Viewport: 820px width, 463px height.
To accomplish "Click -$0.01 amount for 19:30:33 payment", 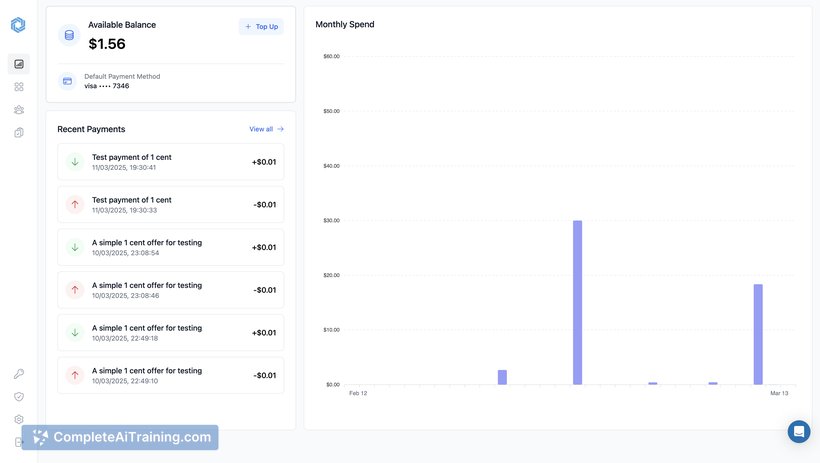I will pyautogui.click(x=265, y=205).
